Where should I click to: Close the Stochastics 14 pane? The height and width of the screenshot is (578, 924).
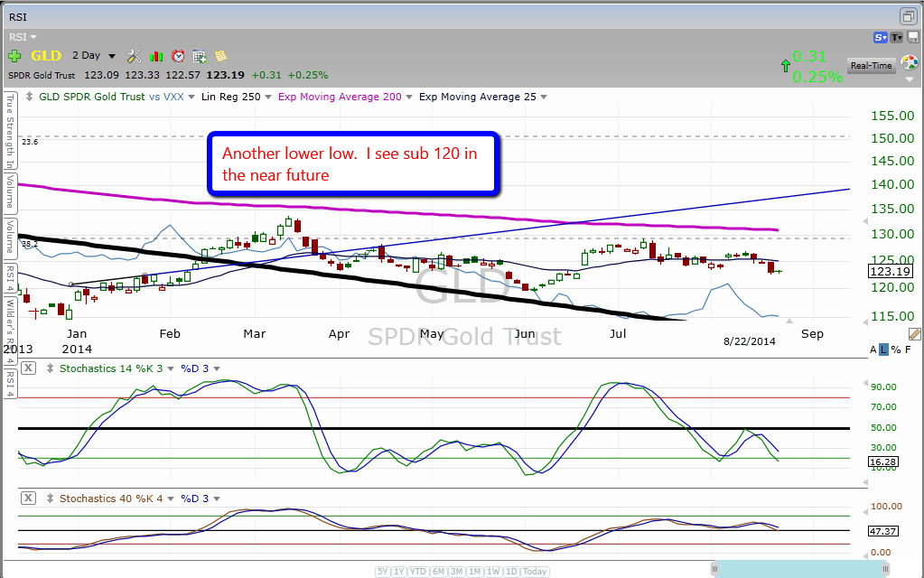click(29, 368)
